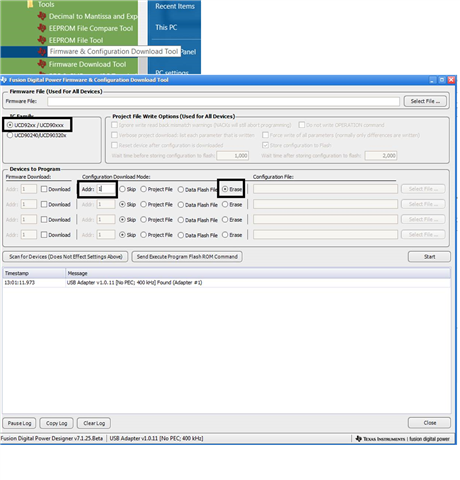Click the Clear Log button
This screenshot has width=460, height=480.
[94, 423]
